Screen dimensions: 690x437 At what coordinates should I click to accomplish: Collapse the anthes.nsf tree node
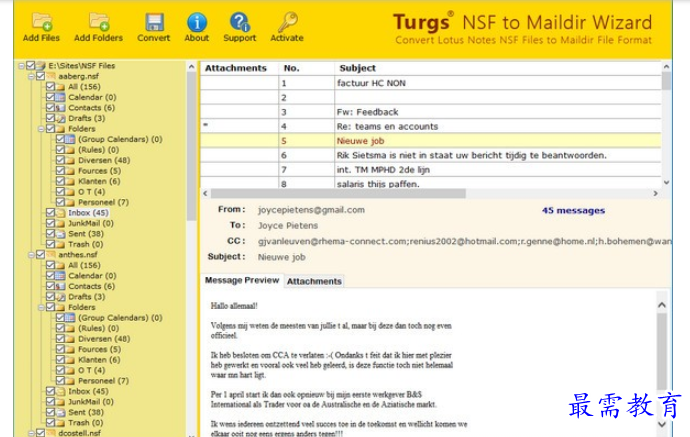click(x=31, y=255)
